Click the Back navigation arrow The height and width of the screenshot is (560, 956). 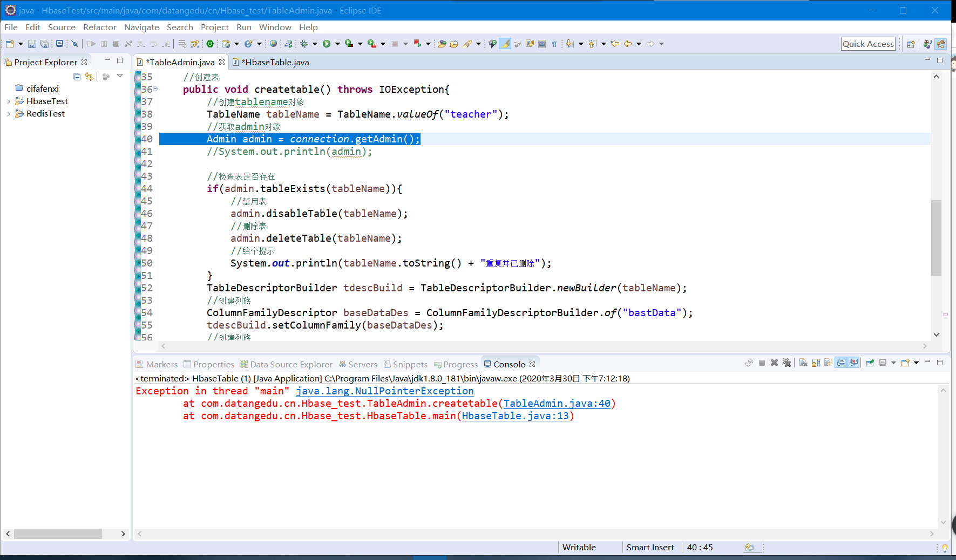tap(628, 44)
